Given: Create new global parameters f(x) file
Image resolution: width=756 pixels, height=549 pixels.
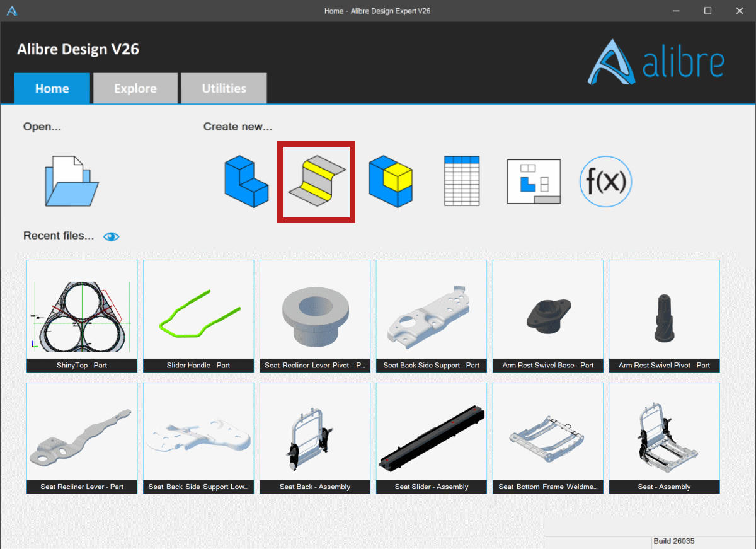Looking at the screenshot, I should 605,182.
